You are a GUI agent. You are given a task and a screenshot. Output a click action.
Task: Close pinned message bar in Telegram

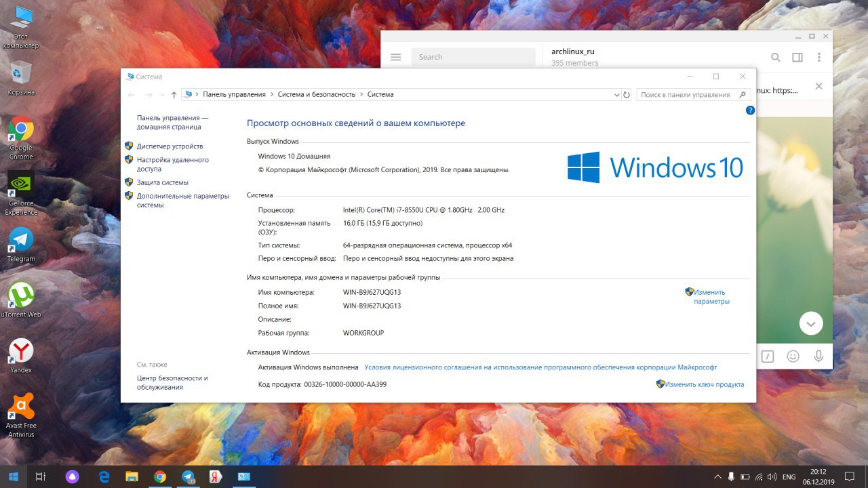[818, 86]
